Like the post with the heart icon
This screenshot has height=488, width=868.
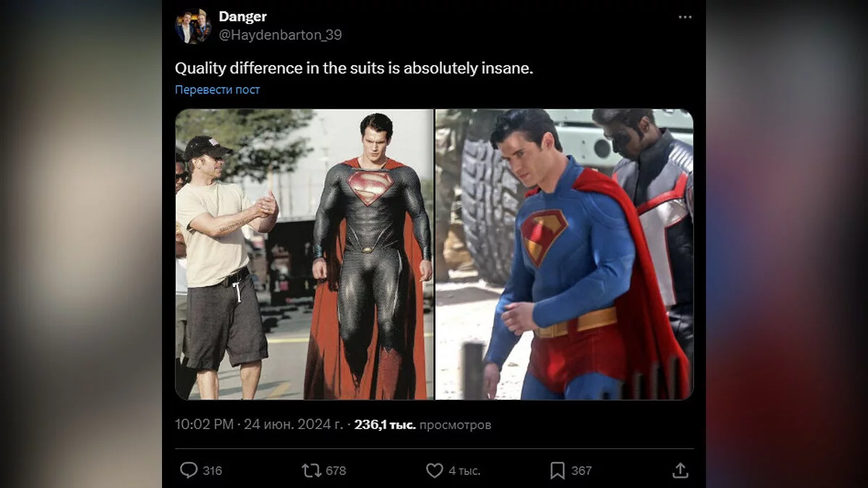[x=434, y=471]
